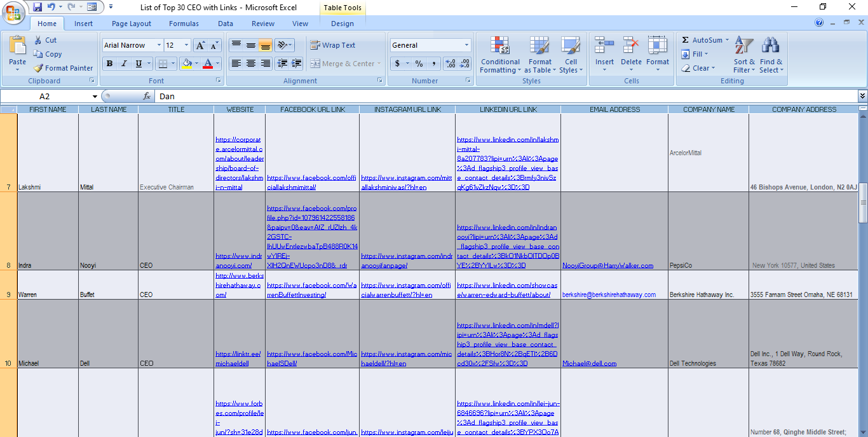Align text to middle of cell
The width and height of the screenshot is (868, 437).
click(250, 45)
